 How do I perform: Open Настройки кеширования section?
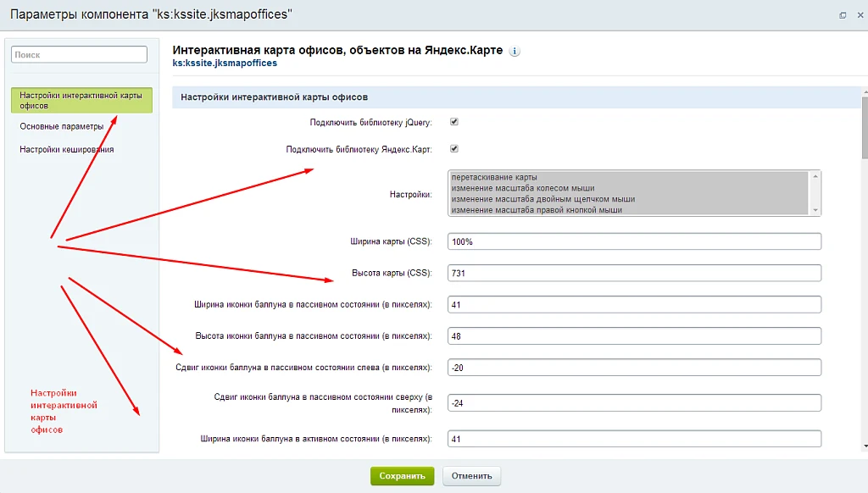tap(66, 149)
